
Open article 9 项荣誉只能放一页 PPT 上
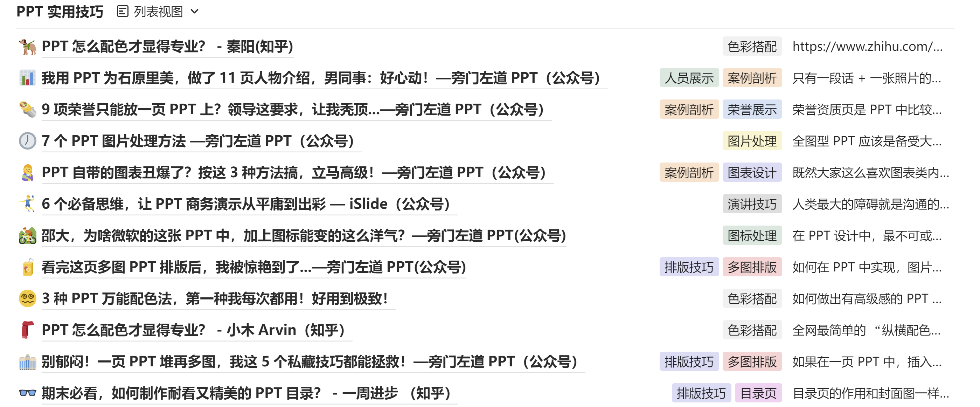point(293,110)
